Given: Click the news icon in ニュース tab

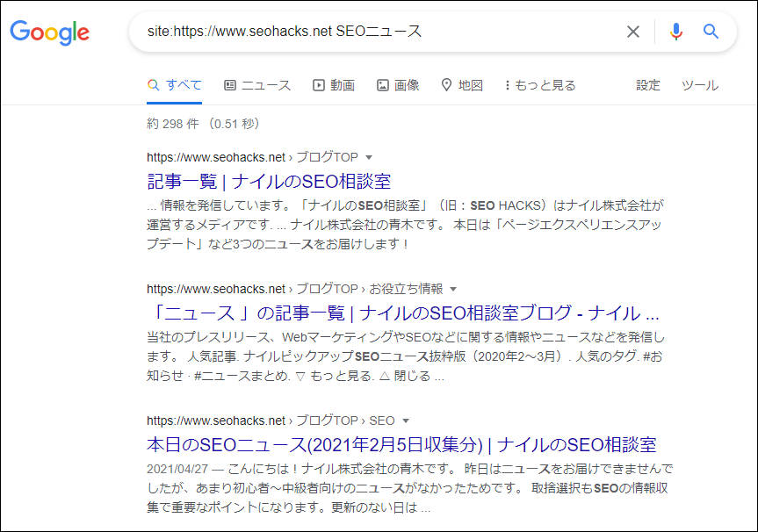Looking at the screenshot, I should [x=229, y=85].
